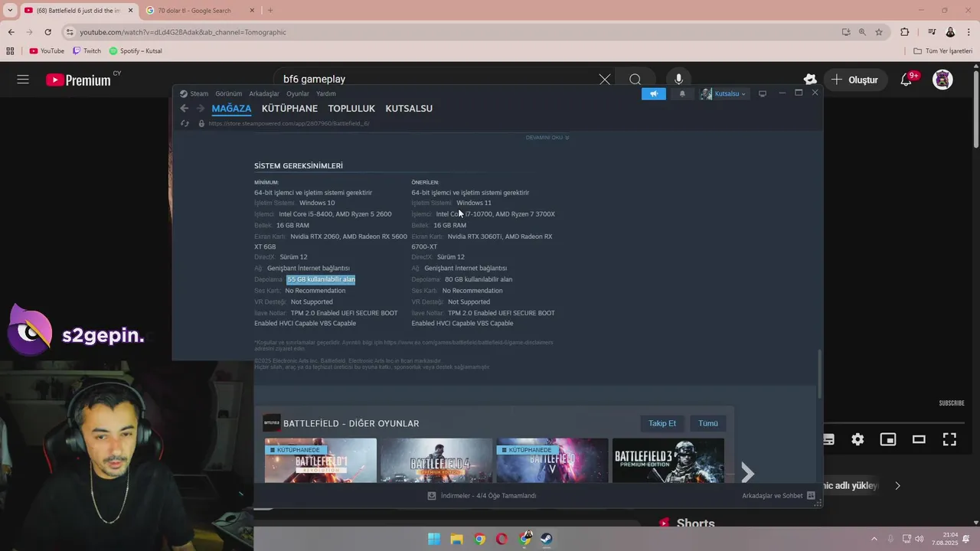Image resolution: width=980 pixels, height=551 pixels.
Task: Open YouTube player settings gear
Action: [x=857, y=439]
